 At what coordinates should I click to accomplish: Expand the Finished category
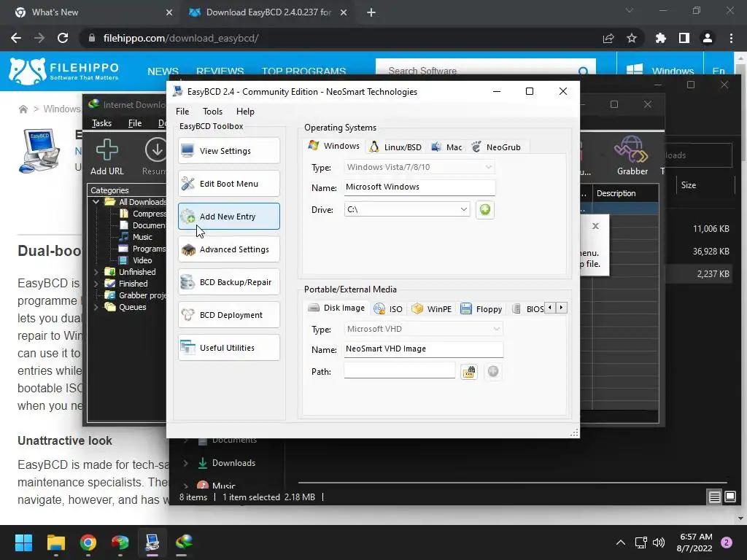point(96,284)
